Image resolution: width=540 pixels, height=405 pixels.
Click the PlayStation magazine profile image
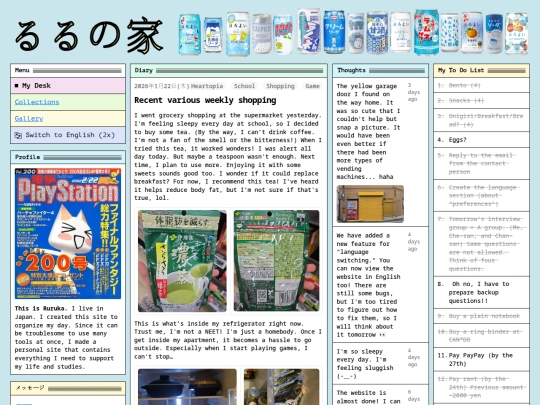pyautogui.click(x=68, y=233)
